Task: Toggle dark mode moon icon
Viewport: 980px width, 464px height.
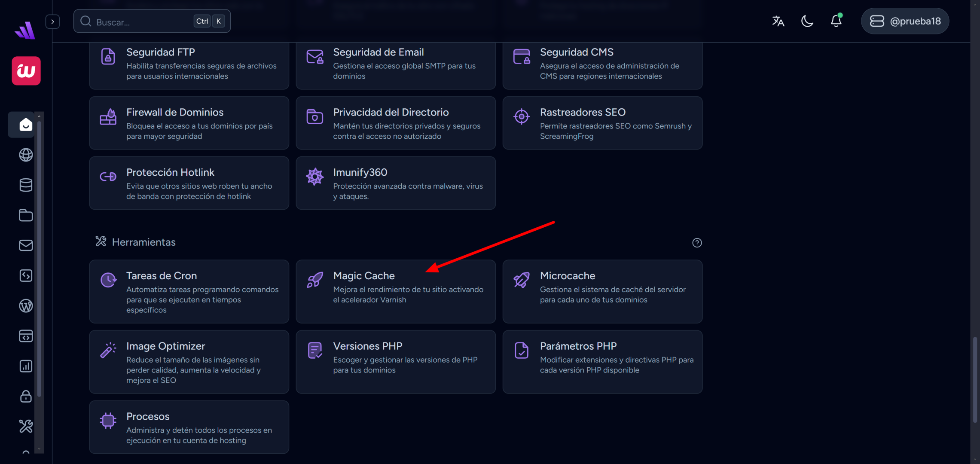Action: click(x=807, y=21)
